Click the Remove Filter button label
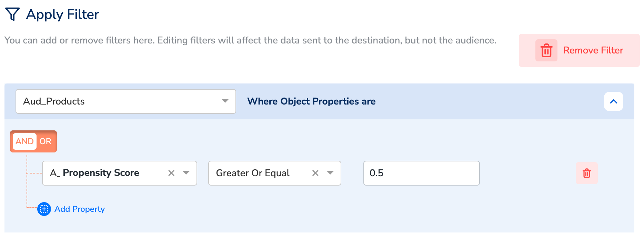This screenshot has height=238, width=644. point(593,50)
